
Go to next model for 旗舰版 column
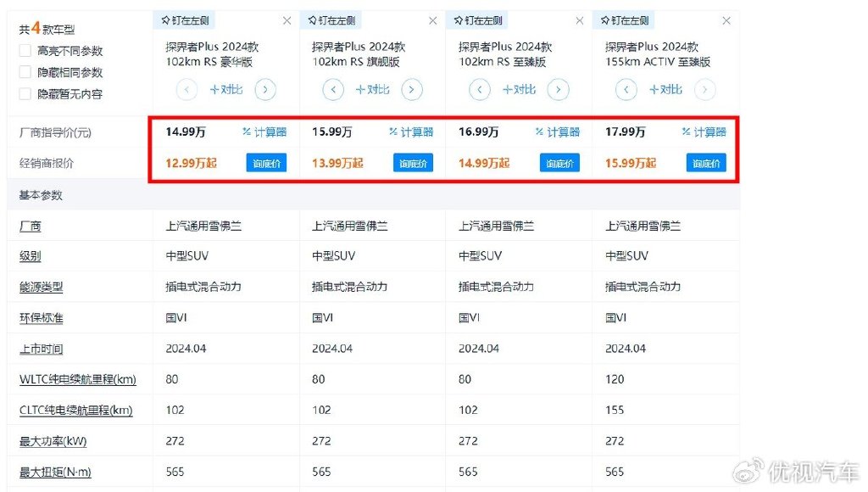pos(412,89)
